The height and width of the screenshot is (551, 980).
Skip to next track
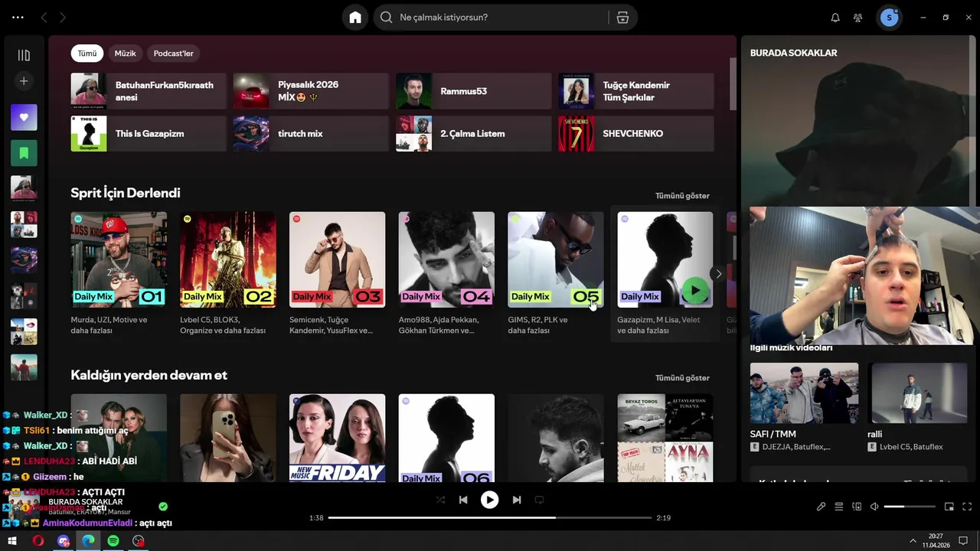[x=517, y=500]
